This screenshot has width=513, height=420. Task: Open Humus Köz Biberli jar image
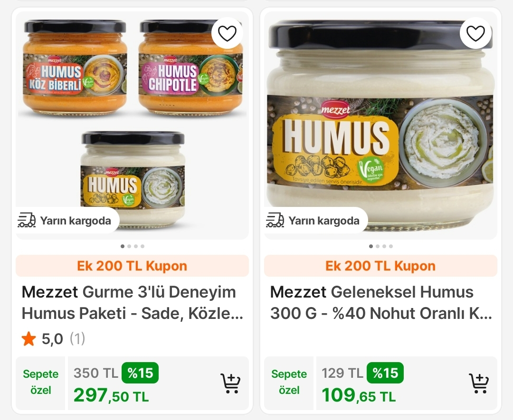pyautogui.click(x=72, y=66)
